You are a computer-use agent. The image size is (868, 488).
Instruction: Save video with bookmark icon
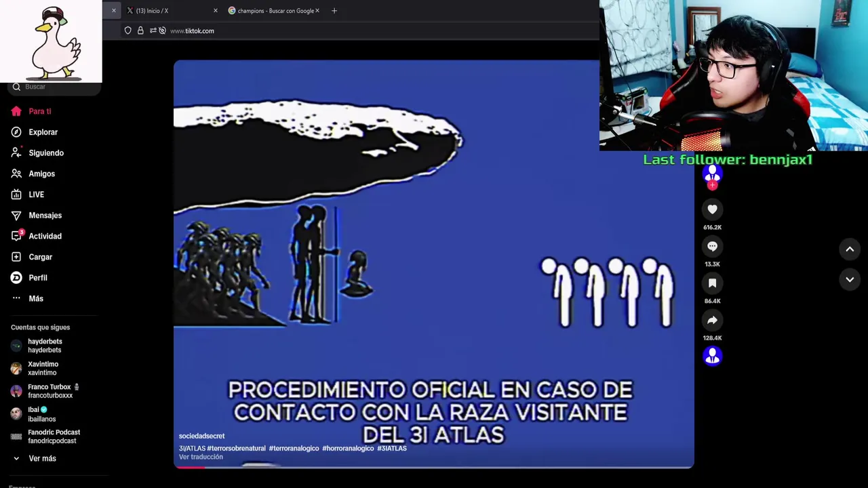712,283
